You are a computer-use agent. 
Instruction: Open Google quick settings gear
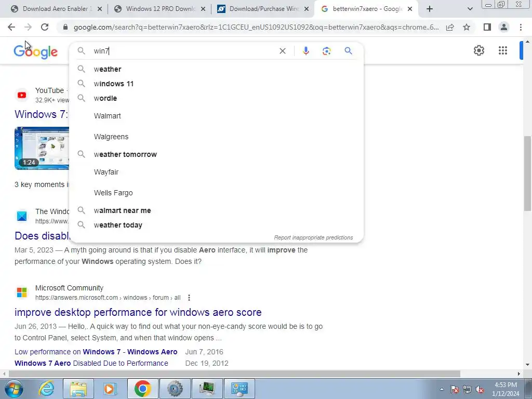[478, 50]
